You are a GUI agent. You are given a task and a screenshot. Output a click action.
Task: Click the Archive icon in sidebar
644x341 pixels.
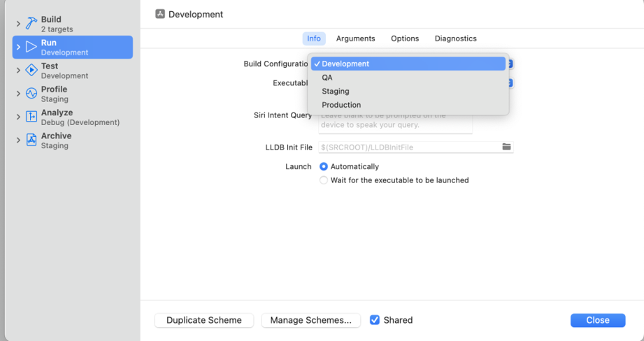point(31,140)
